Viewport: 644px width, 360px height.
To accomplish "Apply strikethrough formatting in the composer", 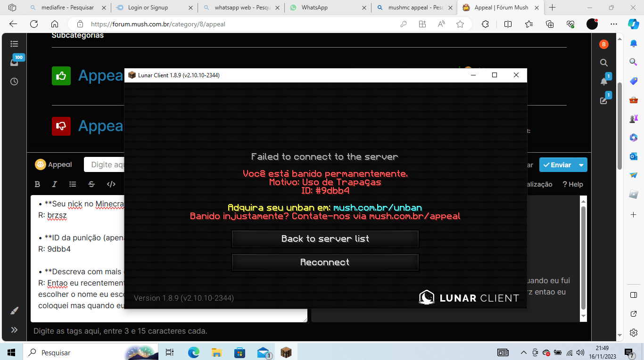I will click(x=91, y=184).
